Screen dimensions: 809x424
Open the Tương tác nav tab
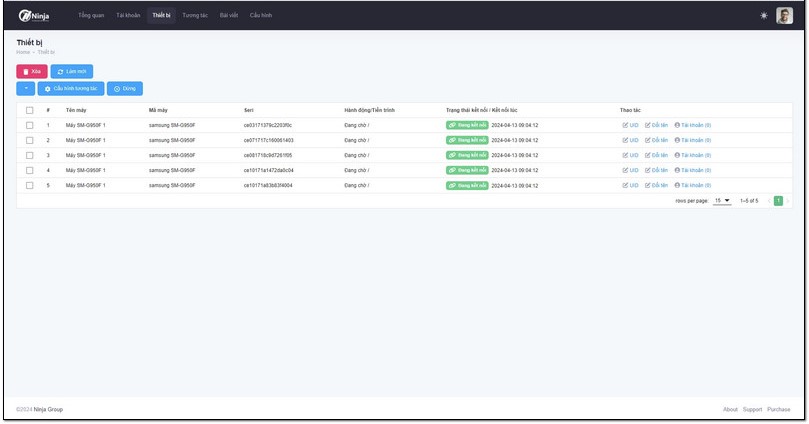pyautogui.click(x=195, y=16)
